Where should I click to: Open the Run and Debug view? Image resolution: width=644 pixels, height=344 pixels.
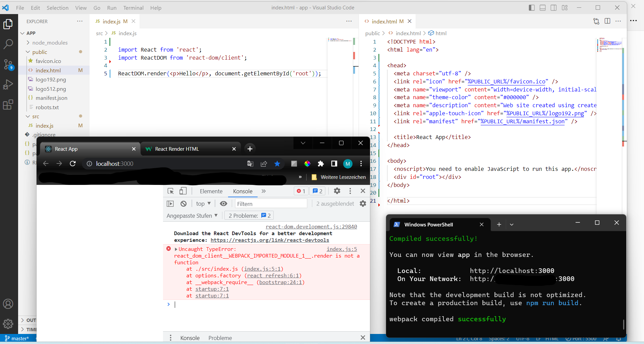[x=8, y=84]
